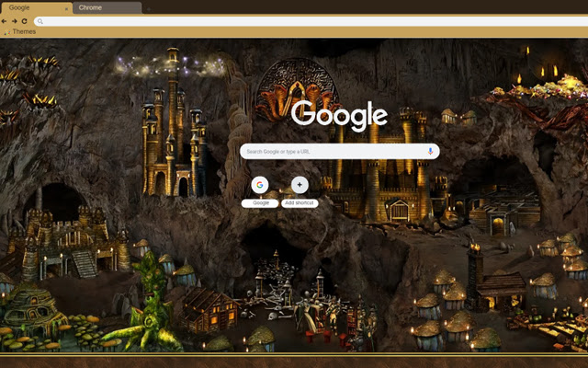Screen dimensions: 588x368
Task: Open the Google shortcut tile icon
Action: pyautogui.click(x=260, y=185)
